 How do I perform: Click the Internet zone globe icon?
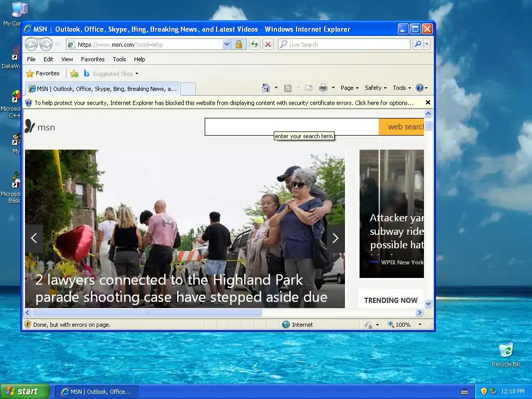(x=286, y=324)
